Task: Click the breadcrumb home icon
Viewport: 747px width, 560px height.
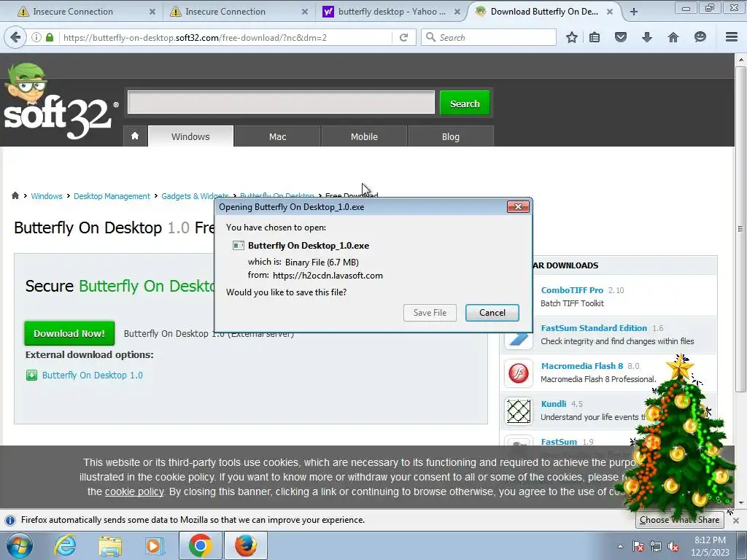Action: 15,195
